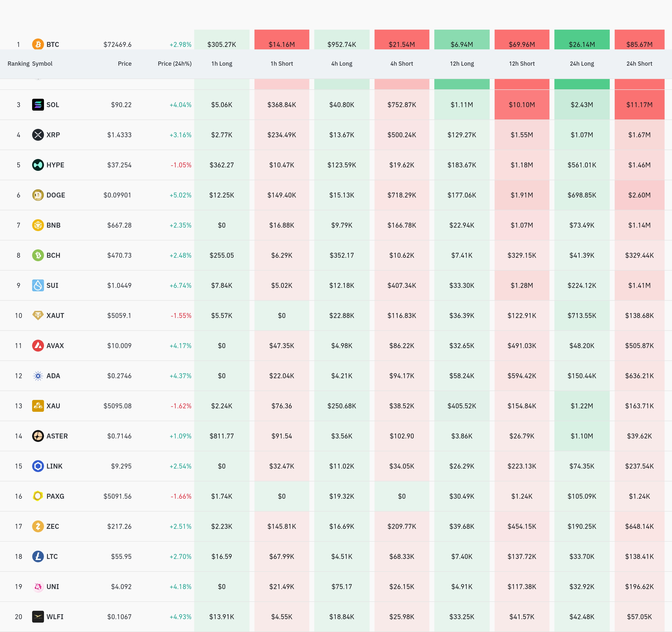Sort by Price (24h%) column header

tap(174, 63)
